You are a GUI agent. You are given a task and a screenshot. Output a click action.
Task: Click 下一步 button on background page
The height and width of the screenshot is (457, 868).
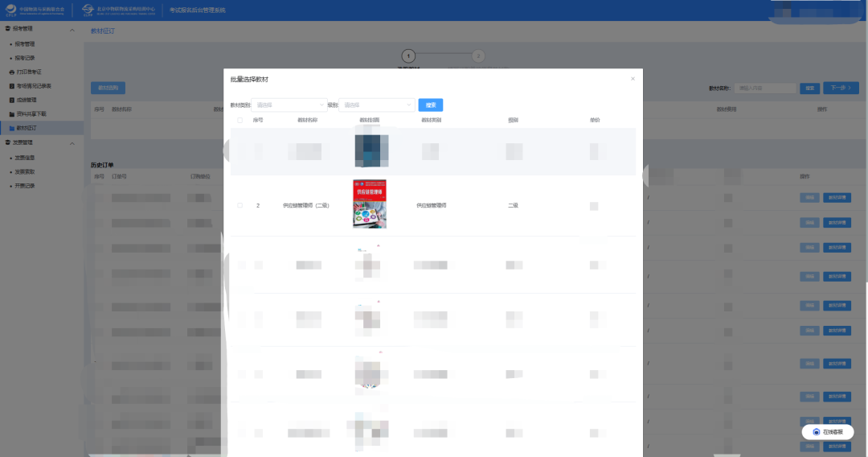tap(841, 88)
